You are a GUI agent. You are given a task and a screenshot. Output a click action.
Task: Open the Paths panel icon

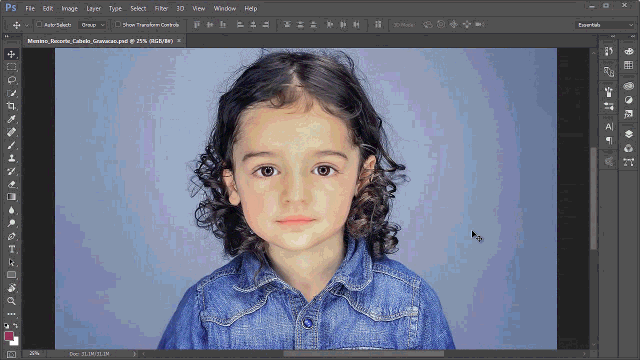[629, 162]
